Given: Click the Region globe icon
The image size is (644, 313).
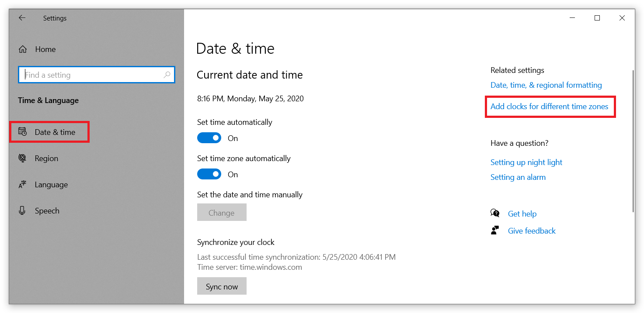Looking at the screenshot, I should [22, 158].
